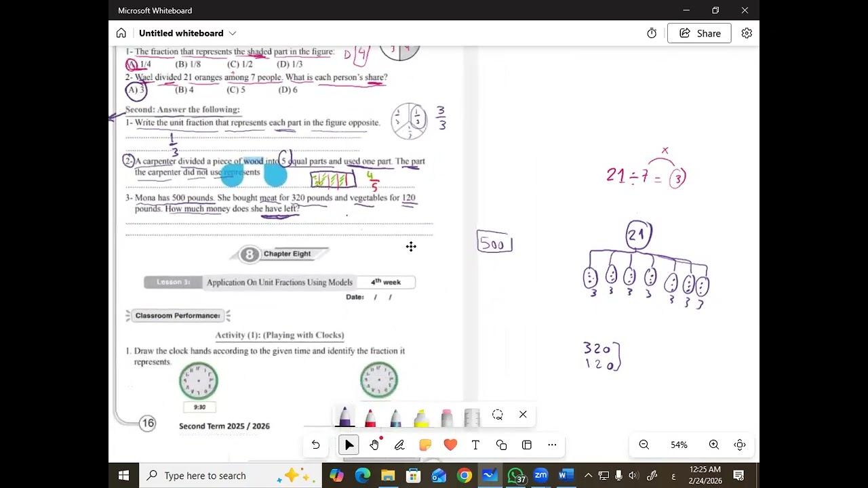Screen dimensions: 868x488
Task: Open more toolbar options
Action: tap(552, 445)
